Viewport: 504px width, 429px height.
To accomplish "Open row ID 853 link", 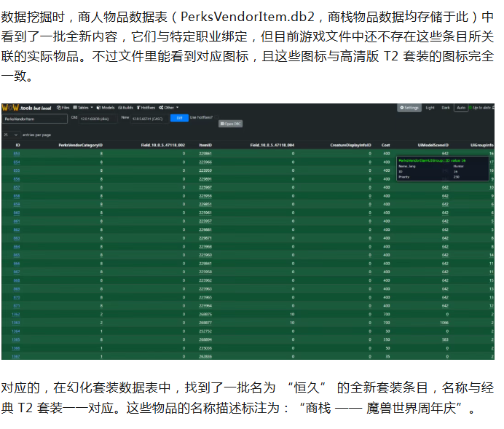I will point(16,154).
